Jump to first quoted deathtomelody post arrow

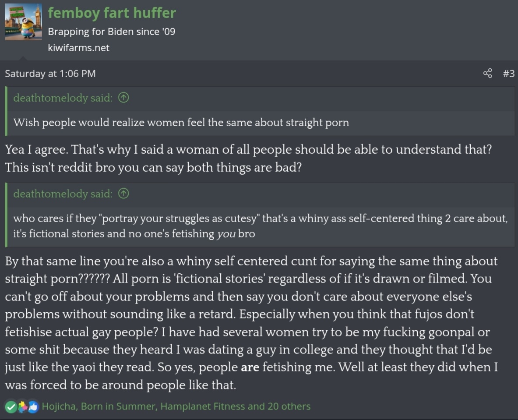click(x=123, y=98)
